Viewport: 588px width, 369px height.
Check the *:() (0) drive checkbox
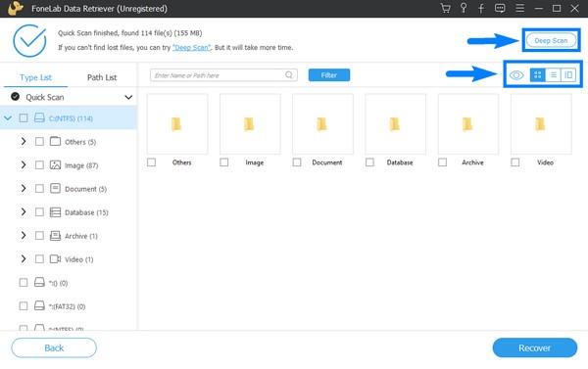[x=24, y=283]
